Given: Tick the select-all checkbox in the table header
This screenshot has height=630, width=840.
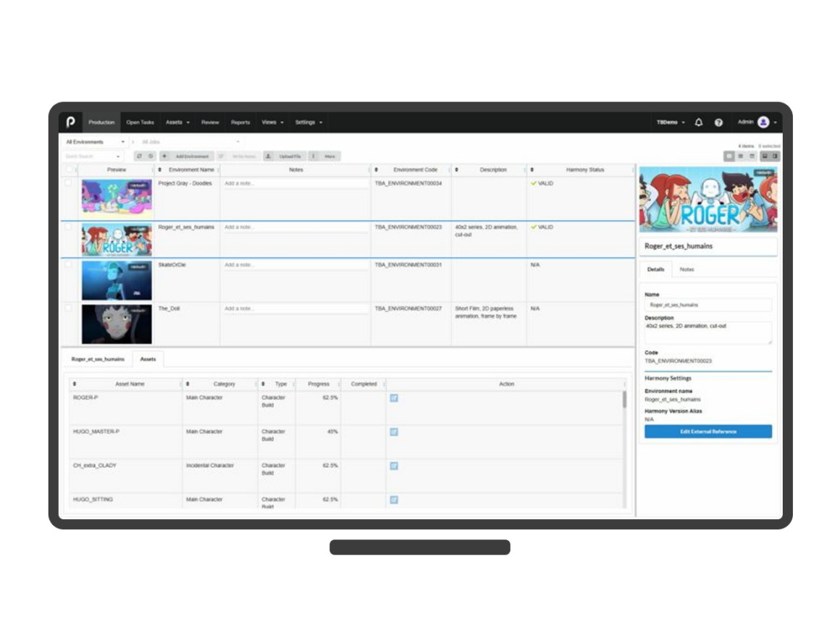Looking at the screenshot, I should tap(69, 169).
